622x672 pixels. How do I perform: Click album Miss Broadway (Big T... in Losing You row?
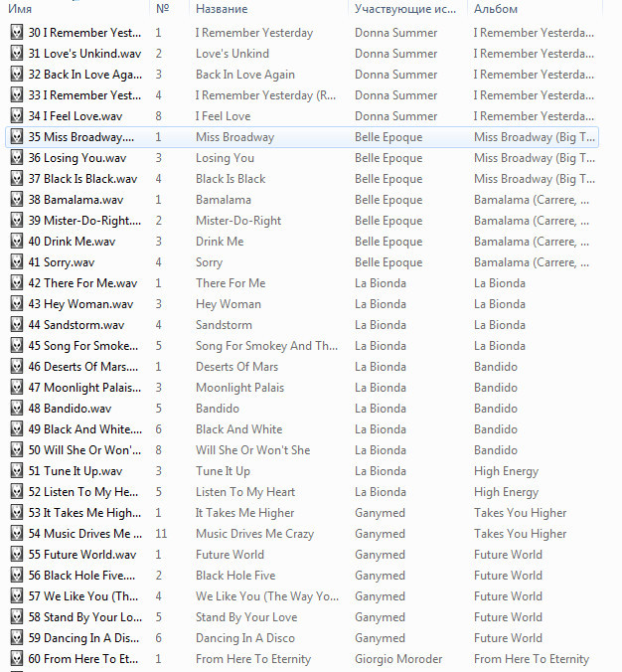pyautogui.click(x=535, y=158)
